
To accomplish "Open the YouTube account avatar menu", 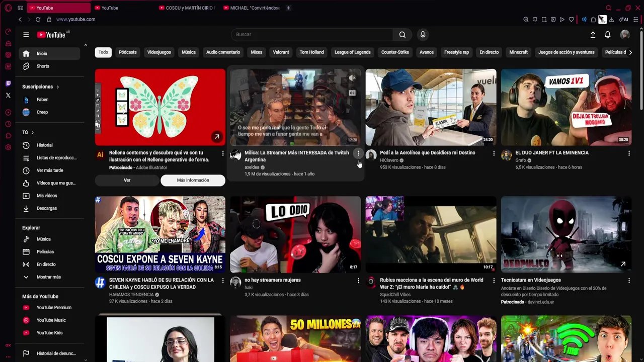I will [625, 35].
